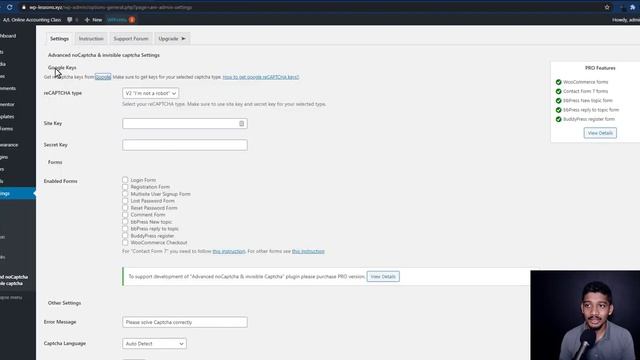Focus the Secret Key input field
The image size is (640, 360).
[184, 145]
